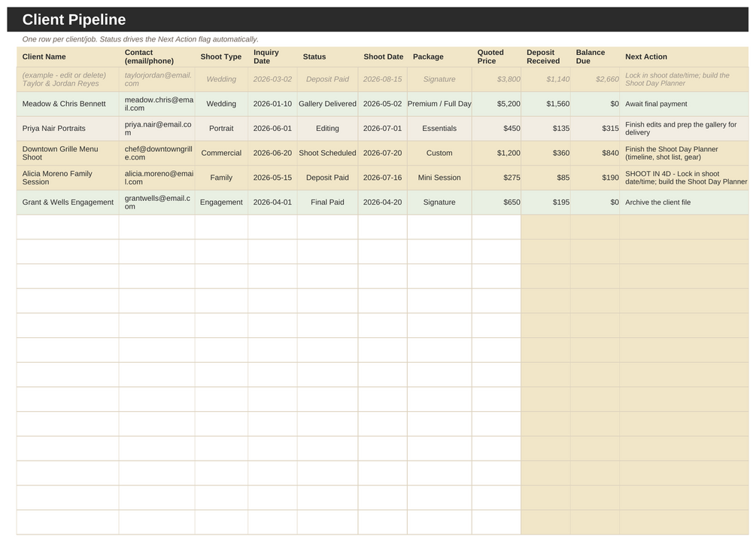Click the Await final payment action cell

click(684, 104)
